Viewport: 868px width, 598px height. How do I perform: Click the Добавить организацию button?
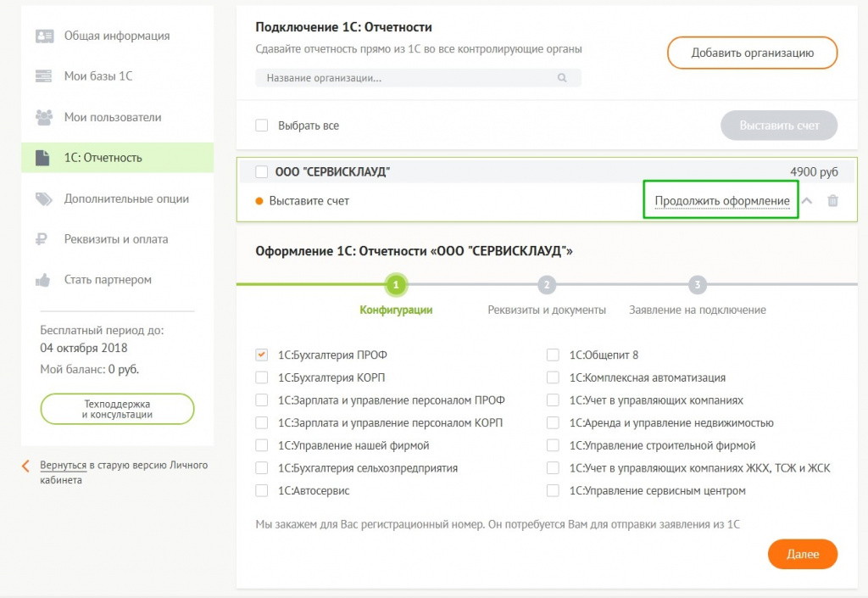point(753,53)
